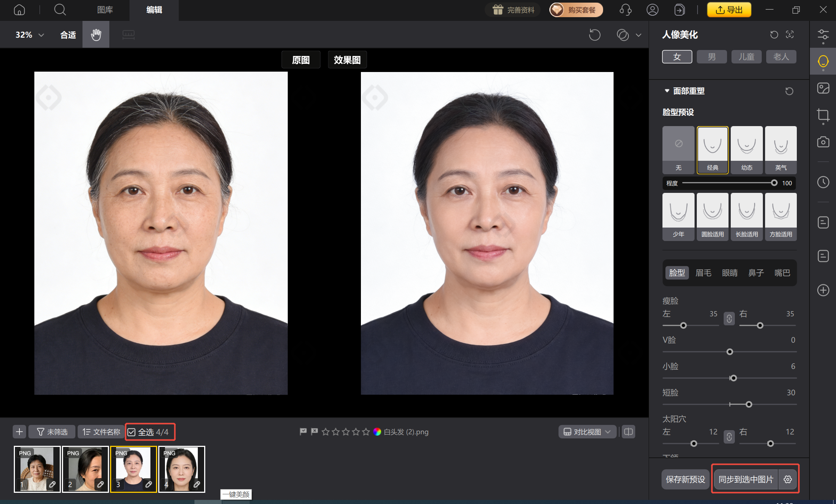The height and width of the screenshot is (504, 836).
Task: Select the 人像美化 portrait beautify icon
Action: tap(823, 61)
